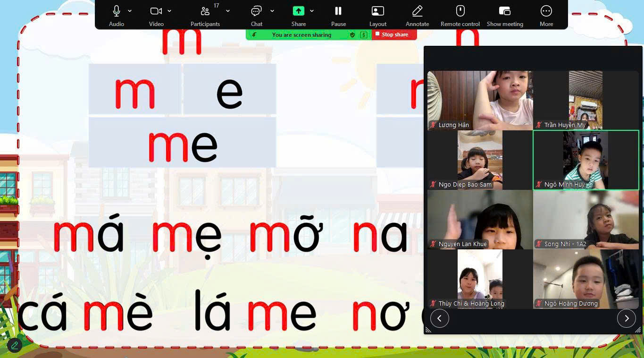The width and height of the screenshot is (644, 358).
Task: Start Remote control
Action: coord(460,10)
